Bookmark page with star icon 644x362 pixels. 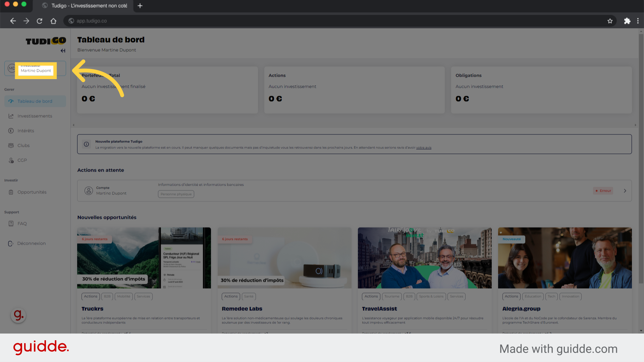pos(610,21)
